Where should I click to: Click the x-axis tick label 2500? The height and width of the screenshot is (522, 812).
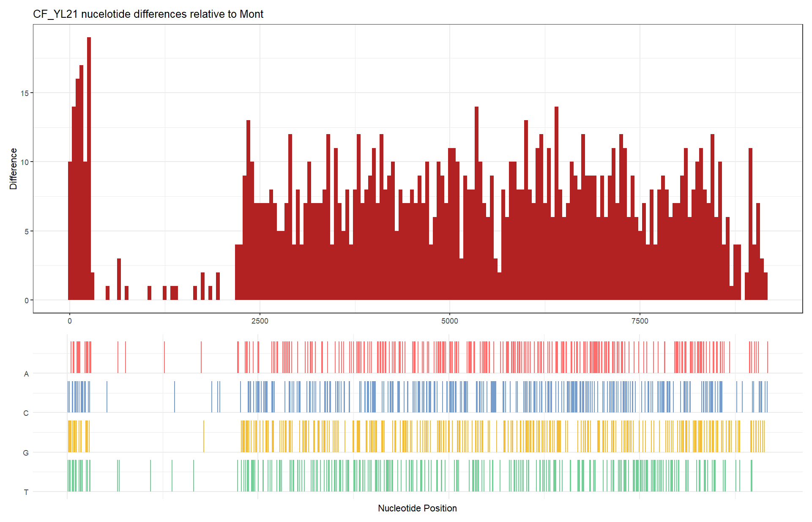(x=260, y=321)
